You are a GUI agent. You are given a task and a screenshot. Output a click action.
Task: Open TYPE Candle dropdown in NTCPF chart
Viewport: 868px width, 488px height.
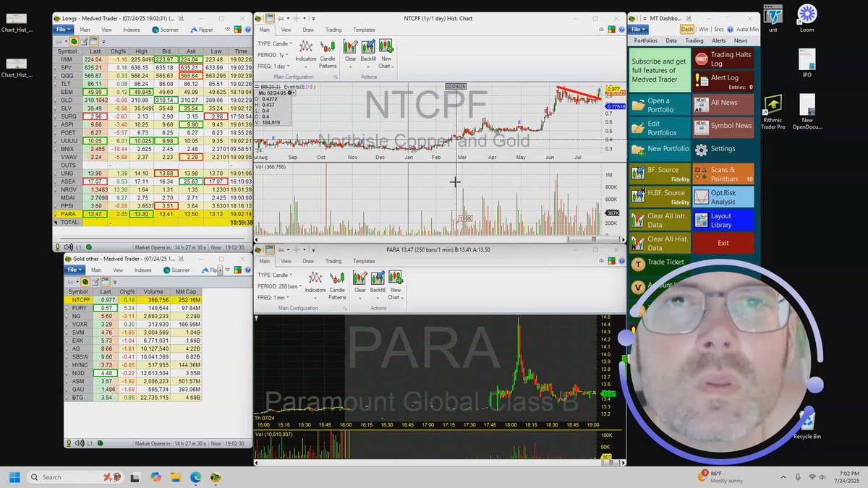click(x=276, y=44)
